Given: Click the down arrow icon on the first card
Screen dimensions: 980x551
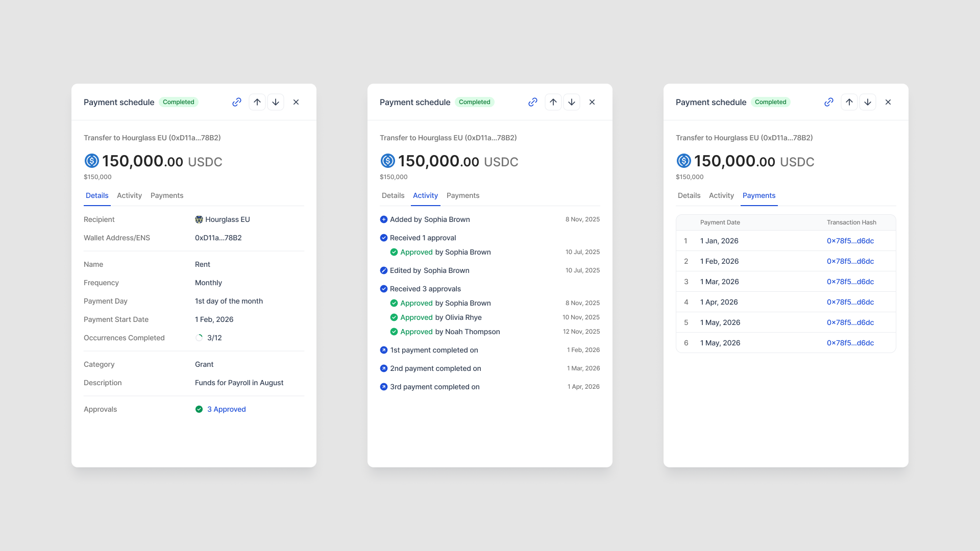Looking at the screenshot, I should pyautogui.click(x=276, y=102).
